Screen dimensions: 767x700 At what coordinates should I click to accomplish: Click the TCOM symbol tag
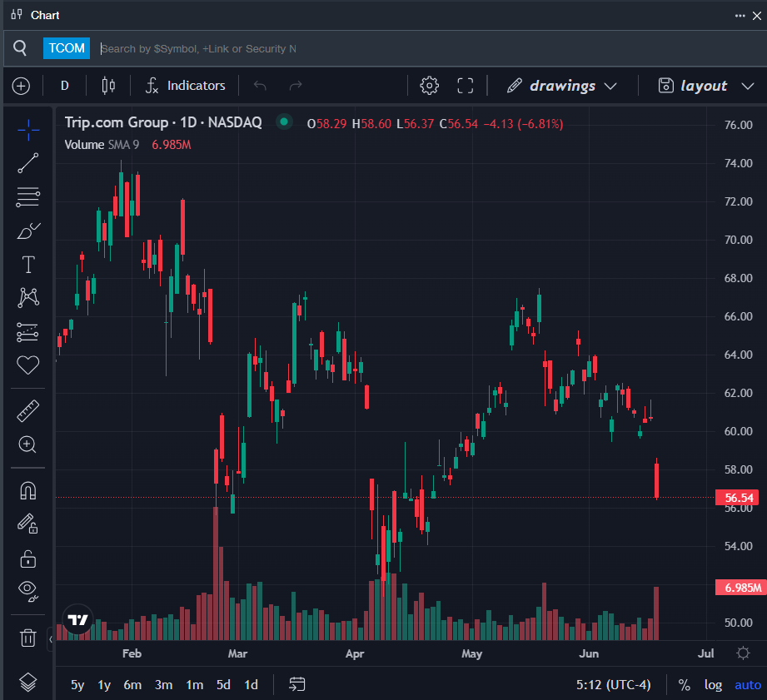67,48
